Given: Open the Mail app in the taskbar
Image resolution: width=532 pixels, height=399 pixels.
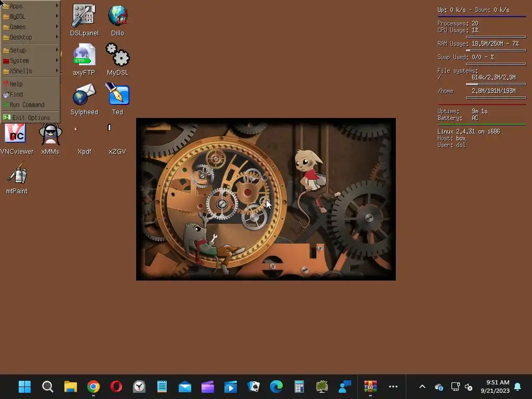Looking at the screenshot, I should click(185, 387).
